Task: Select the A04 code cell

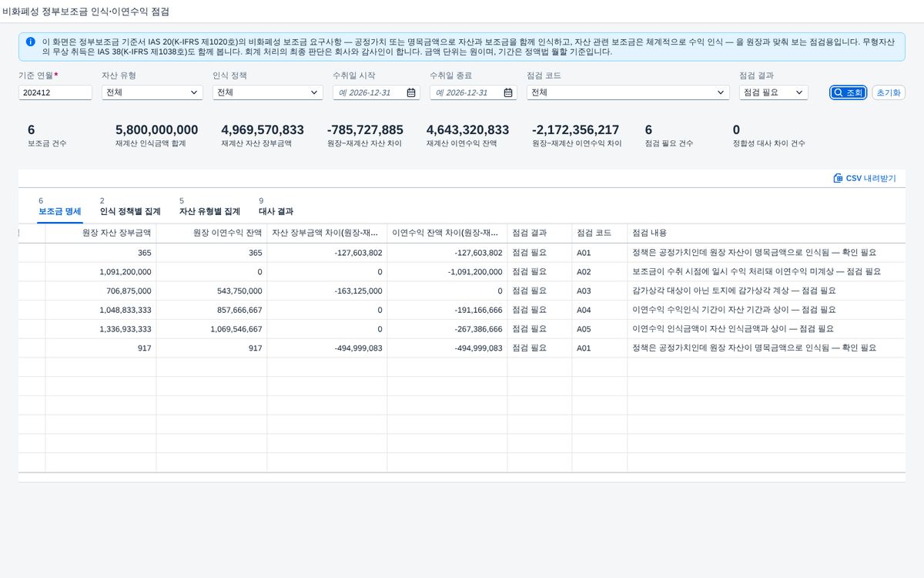Action: [600, 310]
